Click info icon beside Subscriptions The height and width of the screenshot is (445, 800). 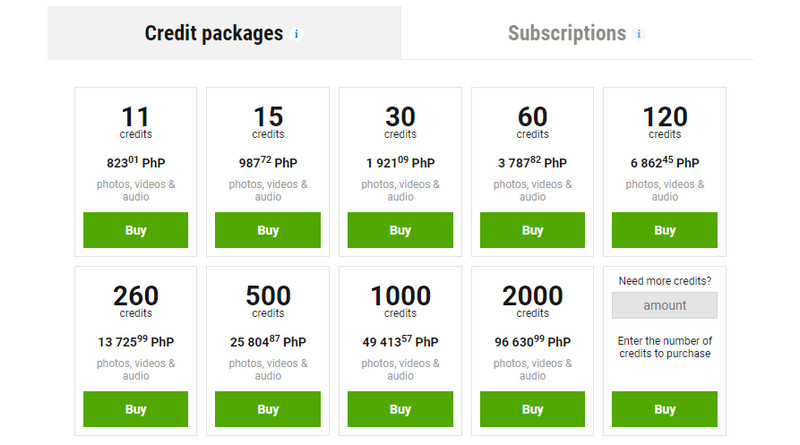[639, 34]
